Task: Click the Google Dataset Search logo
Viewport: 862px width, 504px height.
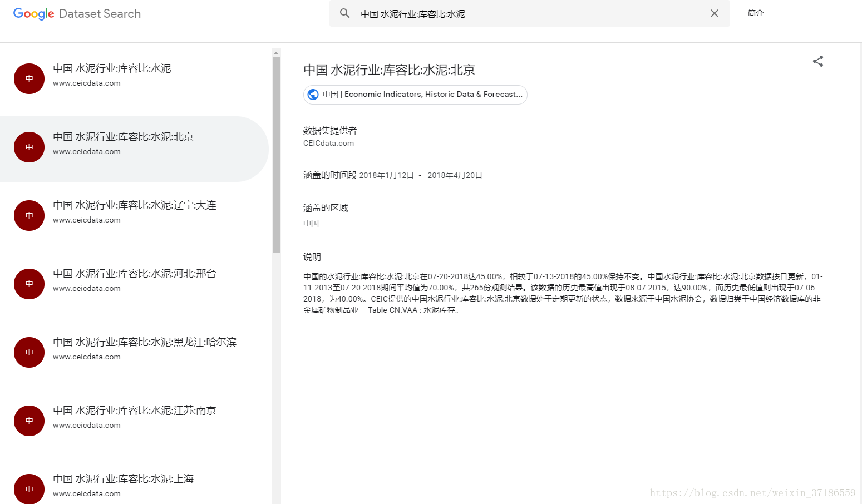Action: (x=77, y=13)
